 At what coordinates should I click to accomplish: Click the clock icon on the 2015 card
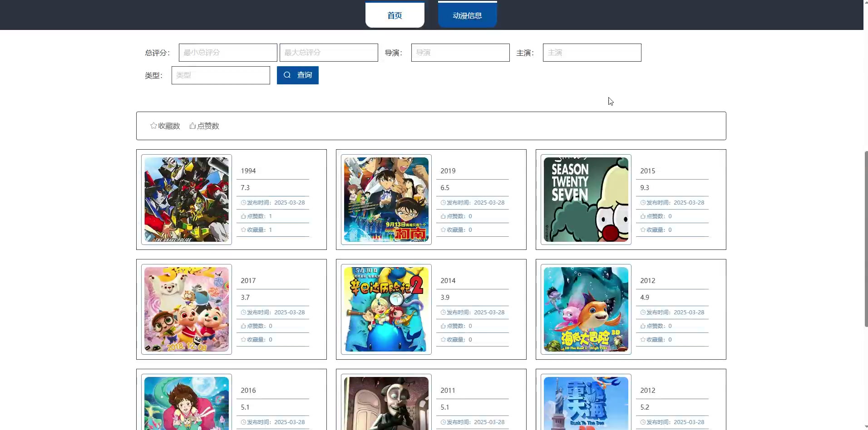point(643,203)
